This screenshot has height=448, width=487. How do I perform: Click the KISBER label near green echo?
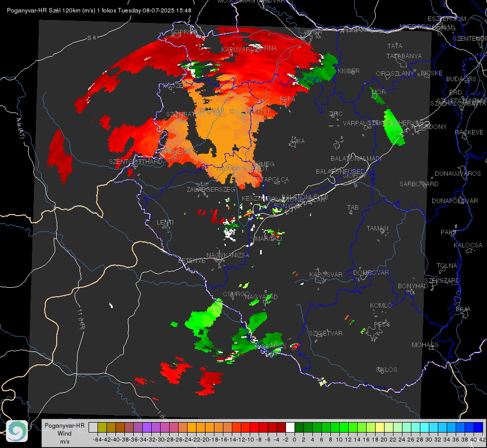point(349,71)
